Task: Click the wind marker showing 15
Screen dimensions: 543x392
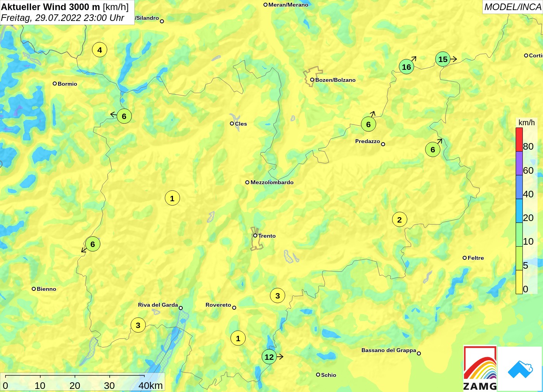Action: pos(443,59)
